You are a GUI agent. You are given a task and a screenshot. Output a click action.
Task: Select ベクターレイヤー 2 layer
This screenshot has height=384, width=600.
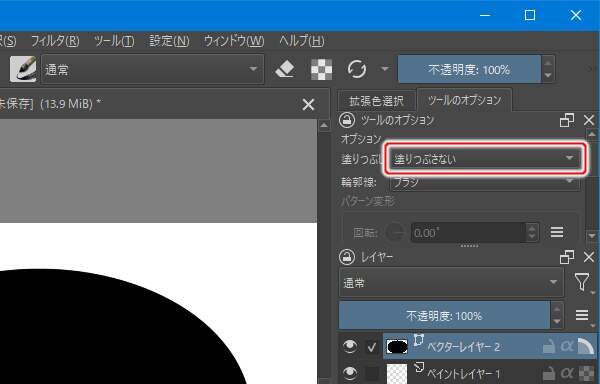pos(463,347)
